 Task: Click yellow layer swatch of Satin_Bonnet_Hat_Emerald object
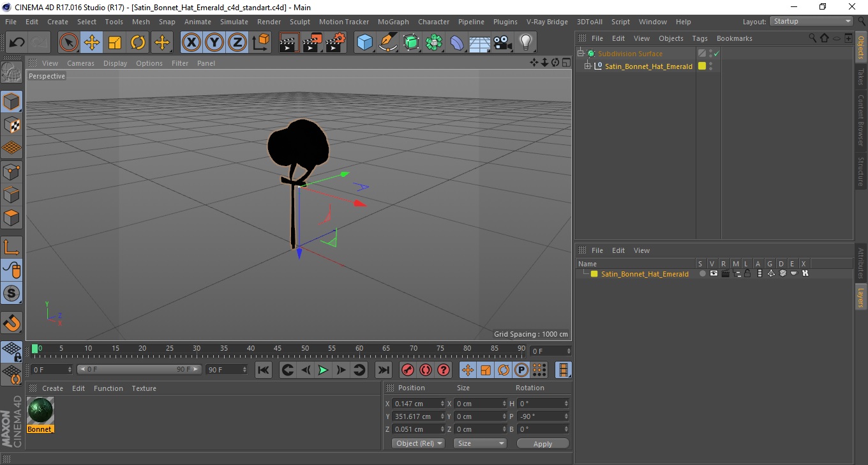[x=702, y=66]
